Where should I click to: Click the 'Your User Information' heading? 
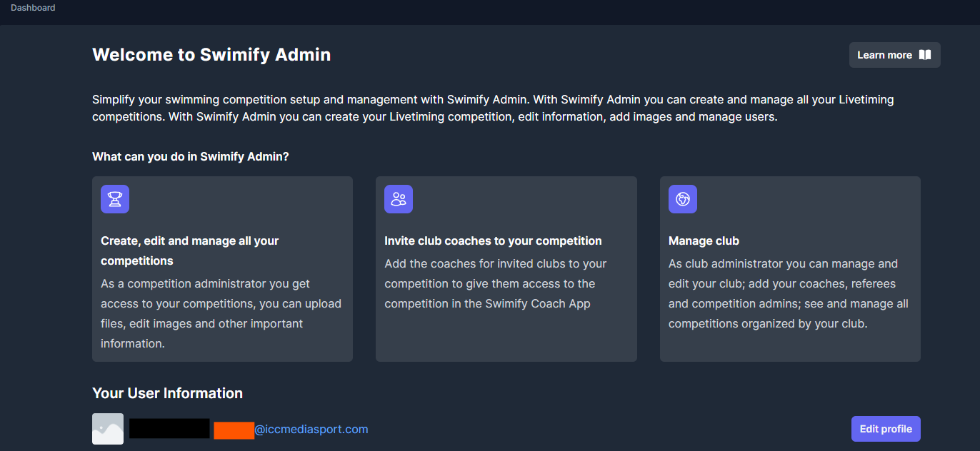(167, 393)
